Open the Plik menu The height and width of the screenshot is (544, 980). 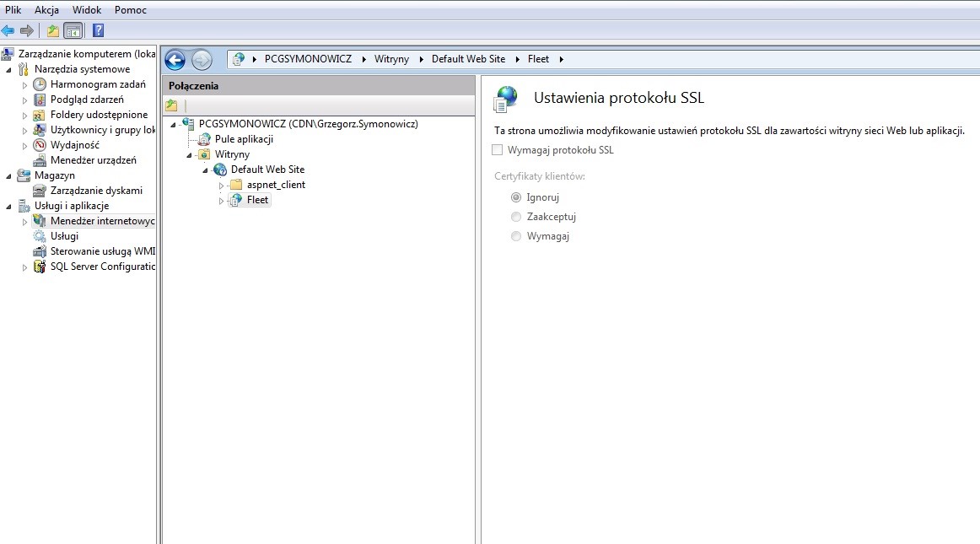pos(13,10)
